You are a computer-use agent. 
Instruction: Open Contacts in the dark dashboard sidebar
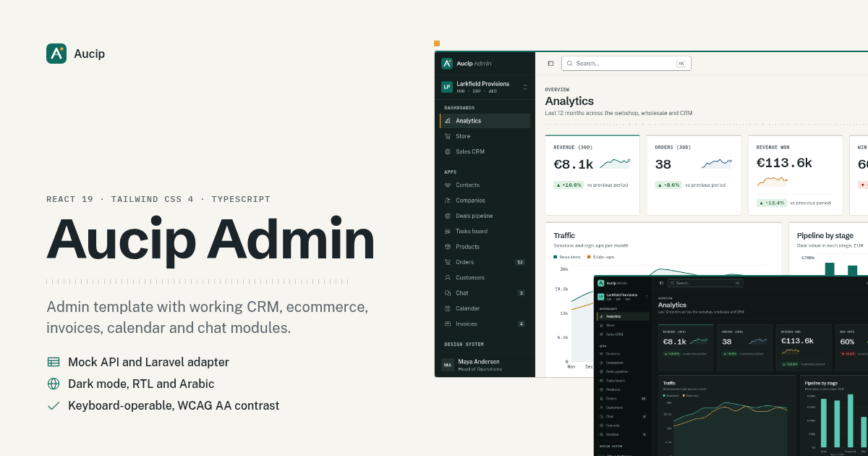pyautogui.click(x=623, y=353)
